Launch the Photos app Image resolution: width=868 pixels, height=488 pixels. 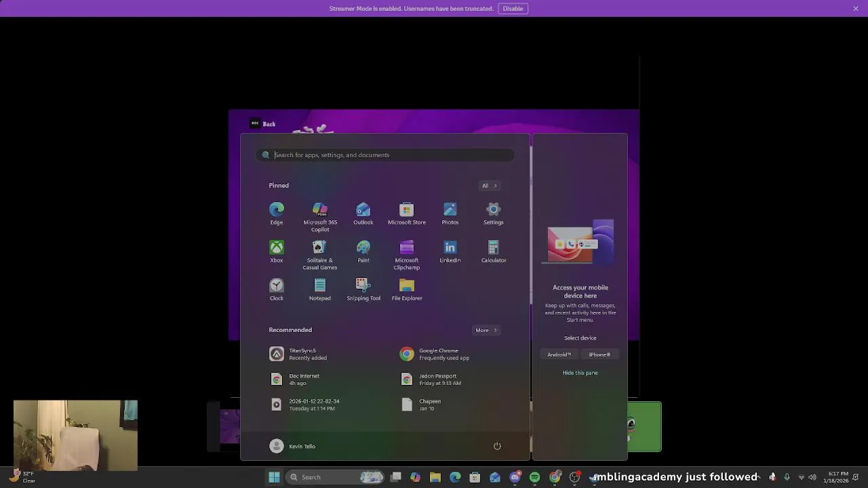tap(450, 213)
